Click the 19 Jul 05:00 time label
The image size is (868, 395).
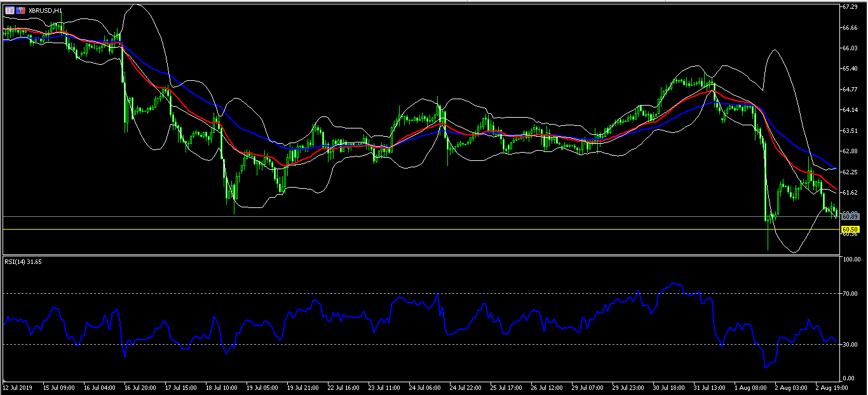point(261,387)
